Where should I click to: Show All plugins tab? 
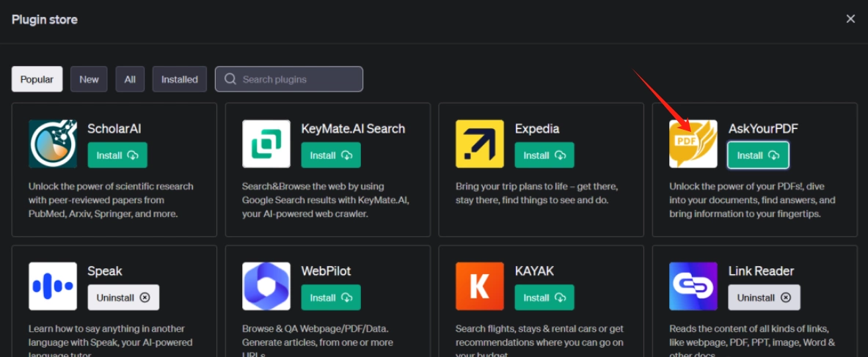pyautogui.click(x=130, y=79)
